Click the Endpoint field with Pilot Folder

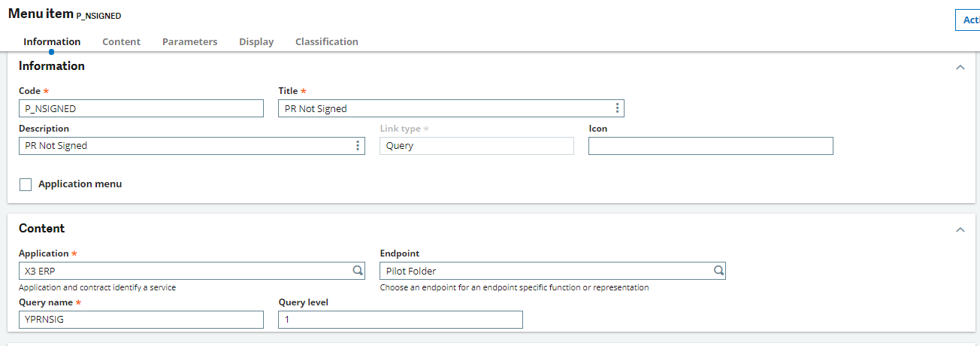point(545,271)
